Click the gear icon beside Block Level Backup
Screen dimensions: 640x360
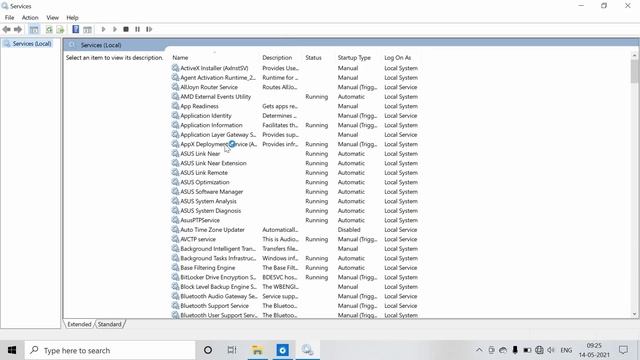coord(175,286)
